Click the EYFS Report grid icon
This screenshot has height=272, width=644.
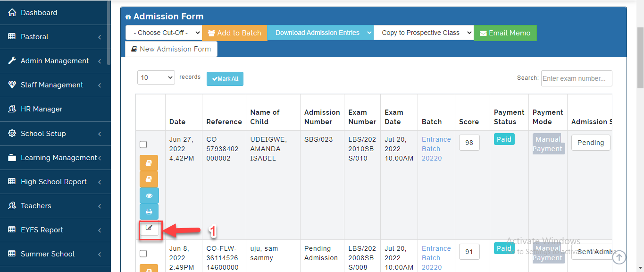pos(12,230)
